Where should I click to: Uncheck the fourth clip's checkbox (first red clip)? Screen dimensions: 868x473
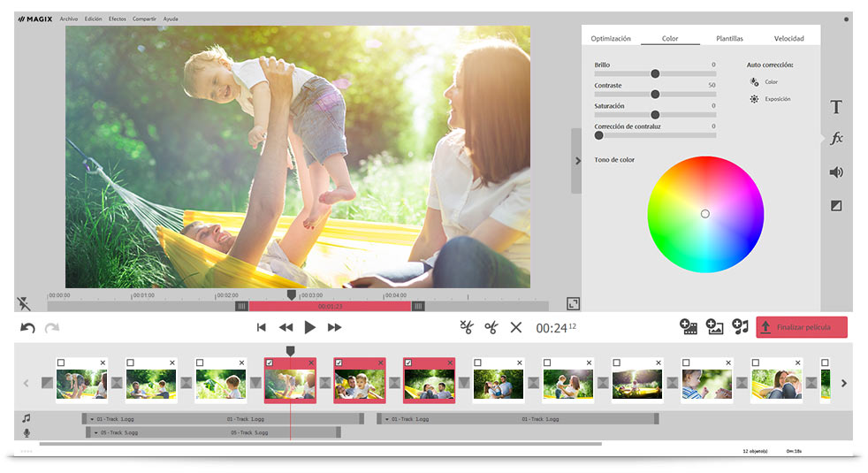point(269,362)
